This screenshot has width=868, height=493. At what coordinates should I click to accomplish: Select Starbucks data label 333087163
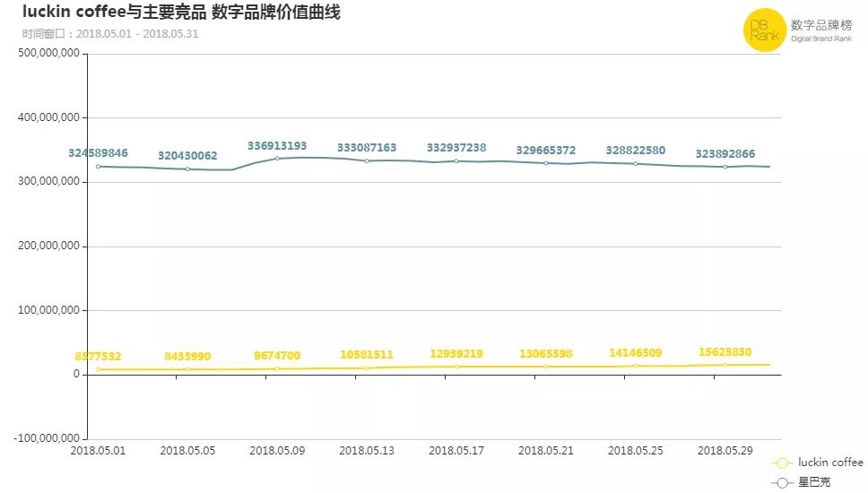[367, 148]
